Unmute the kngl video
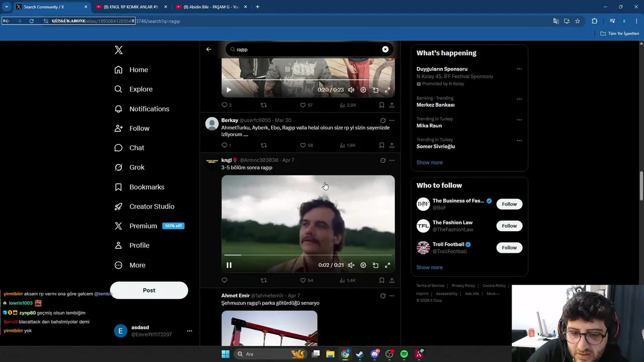This screenshot has width=644, height=362. click(x=351, y=265)
